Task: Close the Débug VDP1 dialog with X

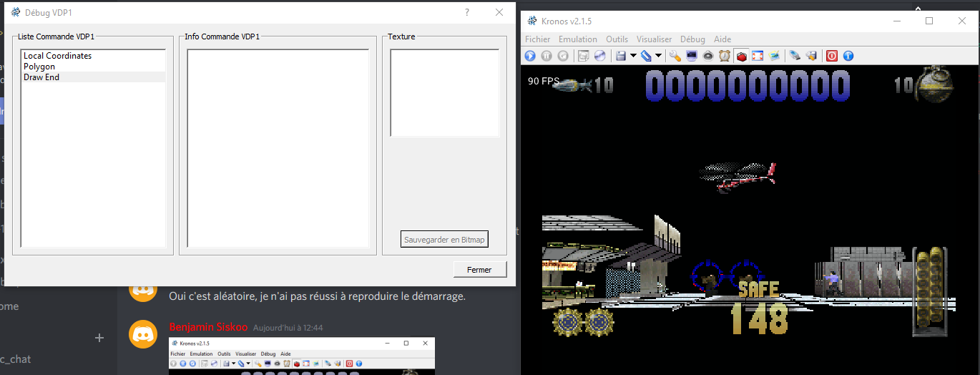Action: tap(499, 12)
